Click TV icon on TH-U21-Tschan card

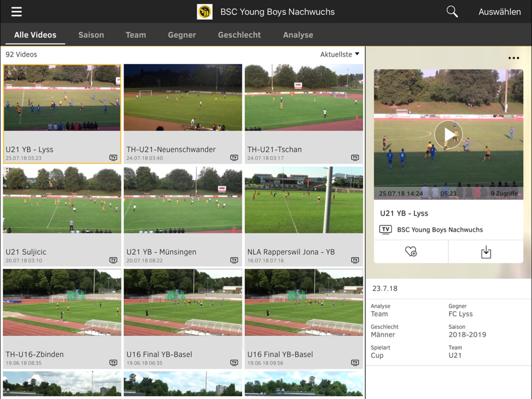[355, 157]
